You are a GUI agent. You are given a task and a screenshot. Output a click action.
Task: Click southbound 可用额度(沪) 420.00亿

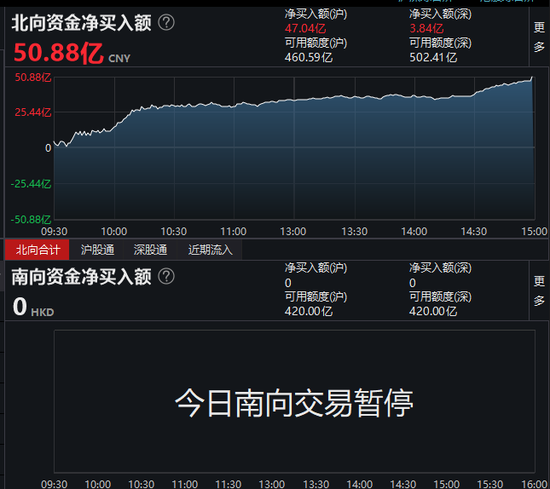point(308,311)
